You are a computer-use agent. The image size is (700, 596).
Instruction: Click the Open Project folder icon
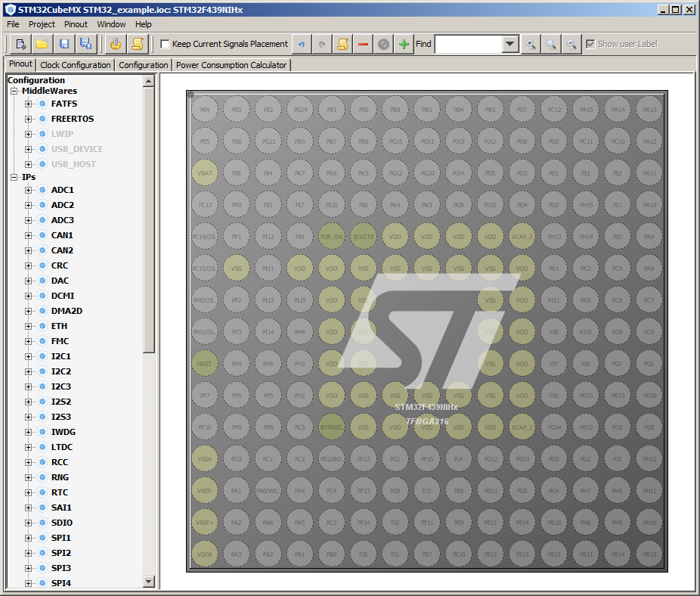pos(42,44)
